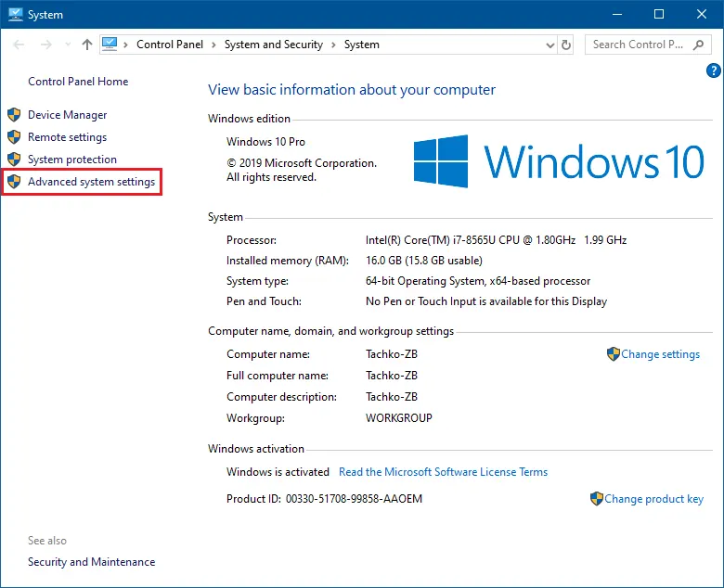Click the shield icon beside Device Manager
724x588 pixels.
point(14,115)
